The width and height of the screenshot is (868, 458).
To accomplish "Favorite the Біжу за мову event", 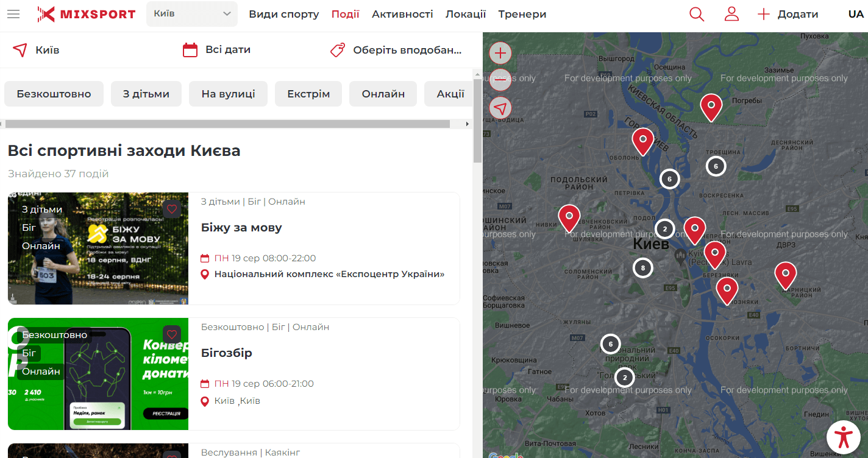I will 172,209.
